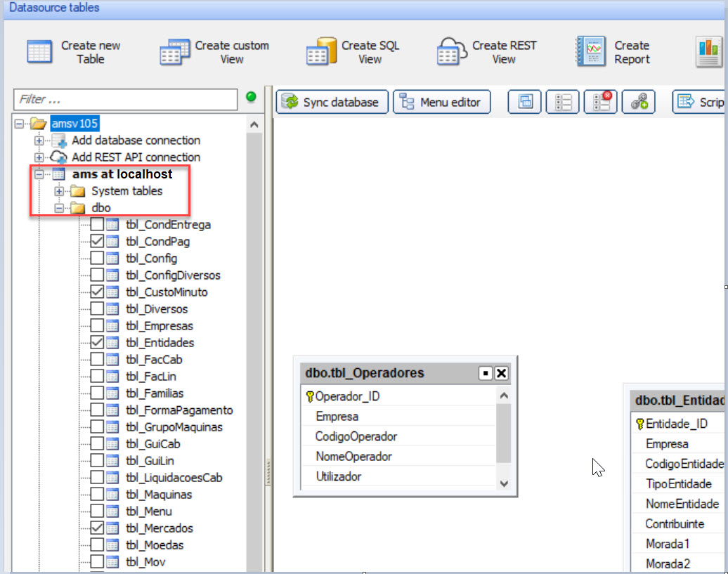
Task: Click the table icon next to tbl_Empresas
Action: click(112, 326)
